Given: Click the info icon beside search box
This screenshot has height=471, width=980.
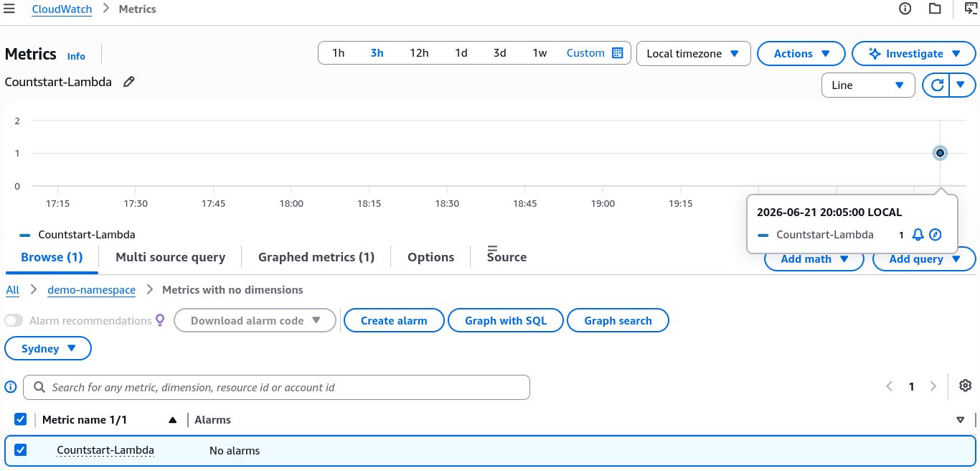Looking at the screenshot, I should (11, 387).
